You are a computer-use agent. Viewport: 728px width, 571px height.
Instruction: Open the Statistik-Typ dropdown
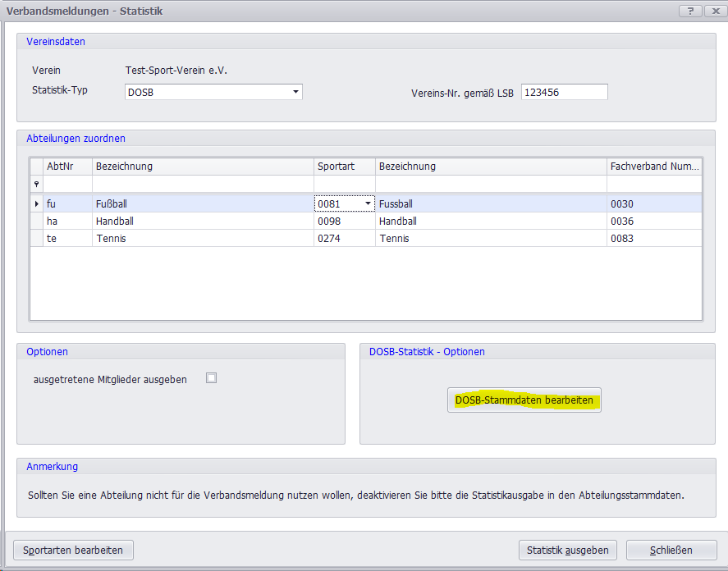[x=295, y=92]
